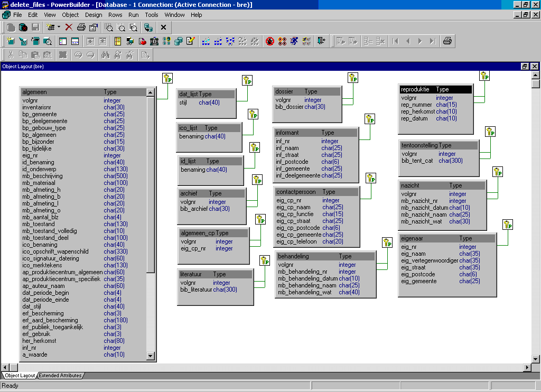
Task: Click the primary key icon of dossier table
Action: pyautogui.click(x=353, y=78)
